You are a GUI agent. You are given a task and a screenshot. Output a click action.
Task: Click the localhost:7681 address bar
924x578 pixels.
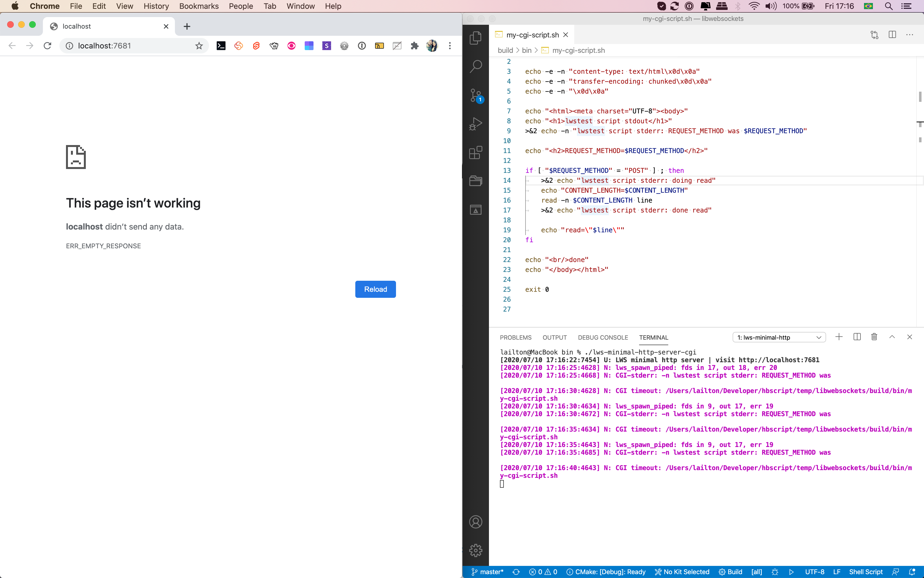tap(134, 46)
